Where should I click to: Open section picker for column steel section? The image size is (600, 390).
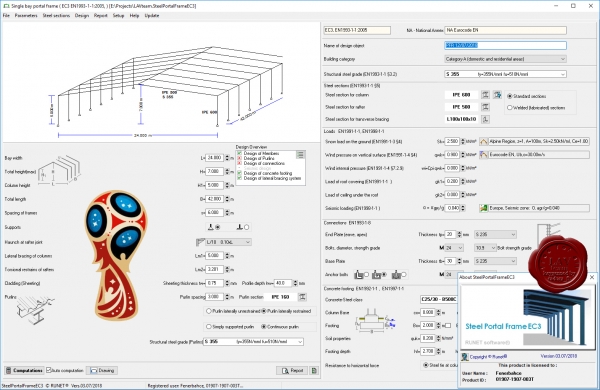[x=485, y=95]
